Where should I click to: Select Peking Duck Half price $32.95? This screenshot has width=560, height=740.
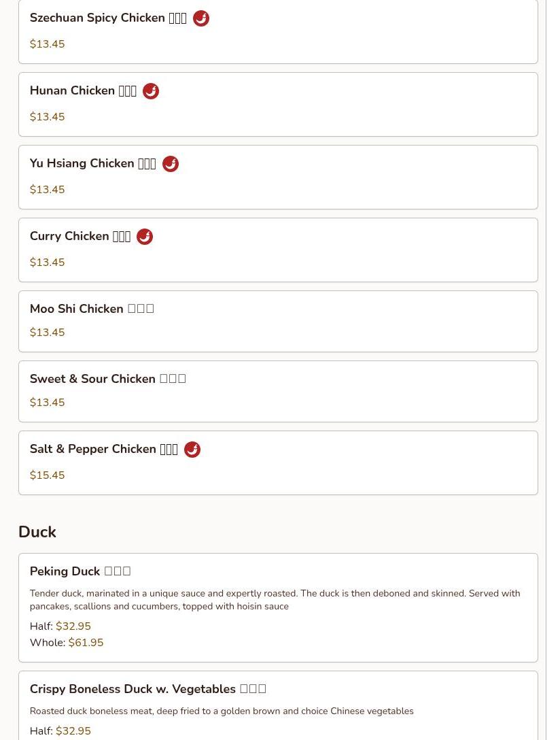[x=73, y=626]
